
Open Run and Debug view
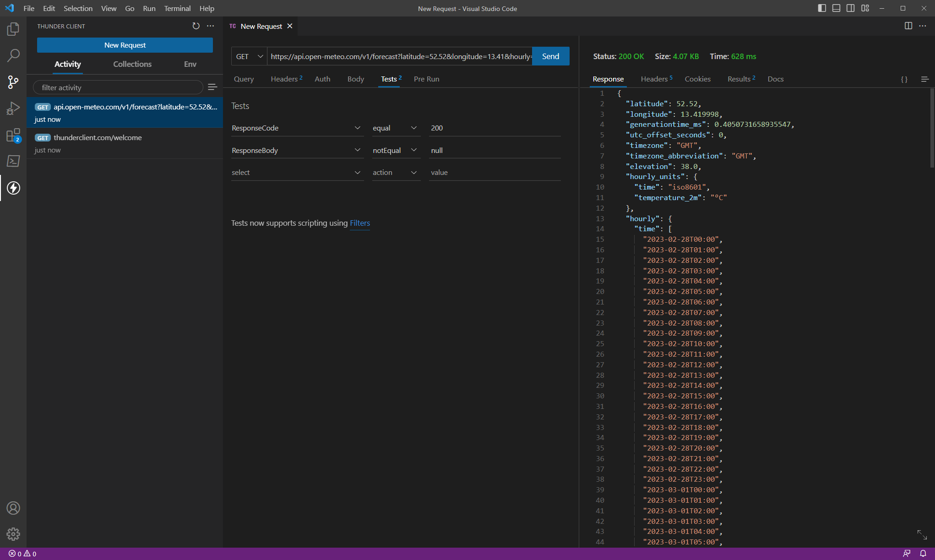click(x=13, y=109)
